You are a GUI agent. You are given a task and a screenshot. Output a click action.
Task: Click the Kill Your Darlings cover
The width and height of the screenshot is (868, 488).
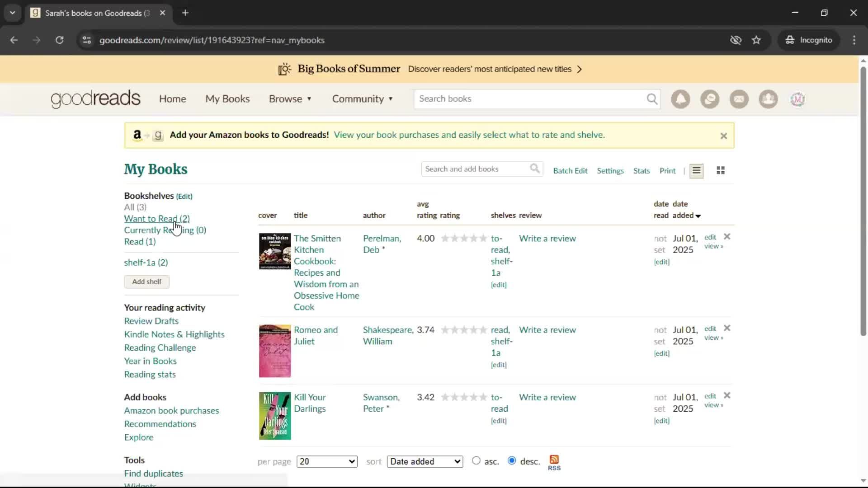coord(275,416)
